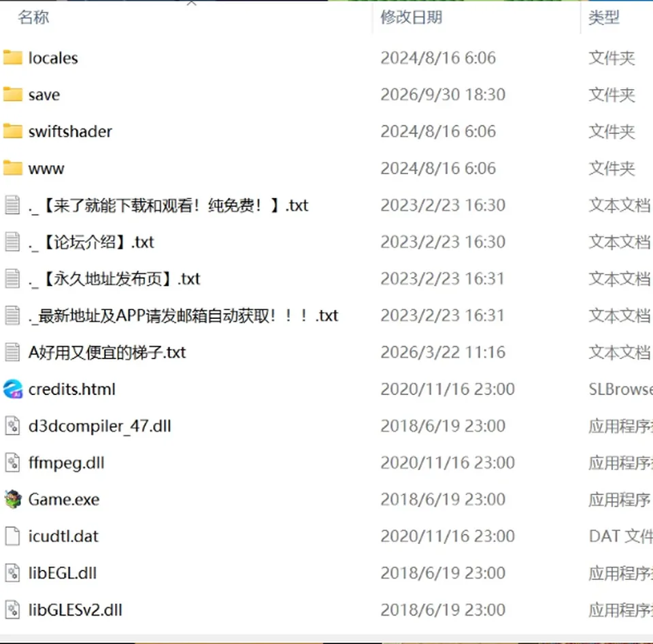This screenshot has height=644, width=653.
Task: Select the file name ._【论坛介绍】.txt
Action: [x=92, y=242]
